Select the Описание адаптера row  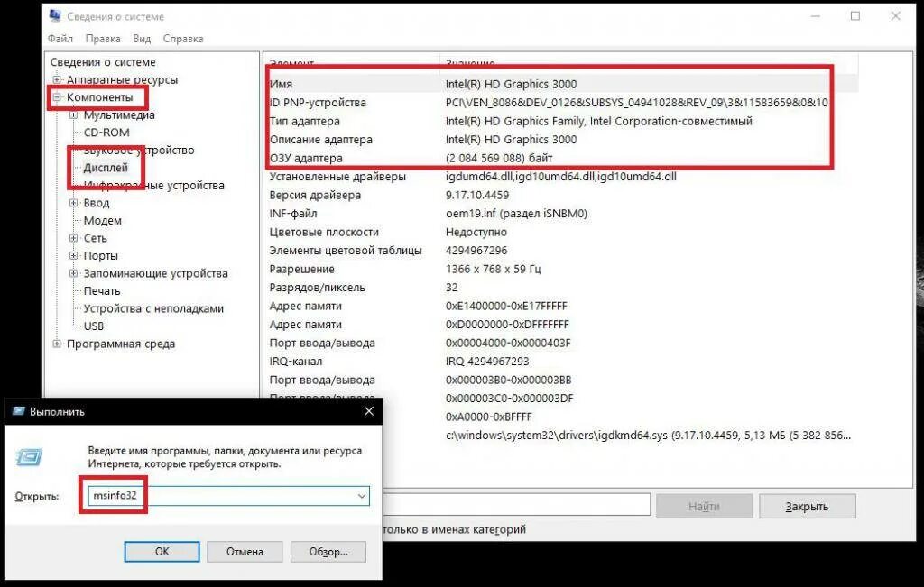[563, 140]
